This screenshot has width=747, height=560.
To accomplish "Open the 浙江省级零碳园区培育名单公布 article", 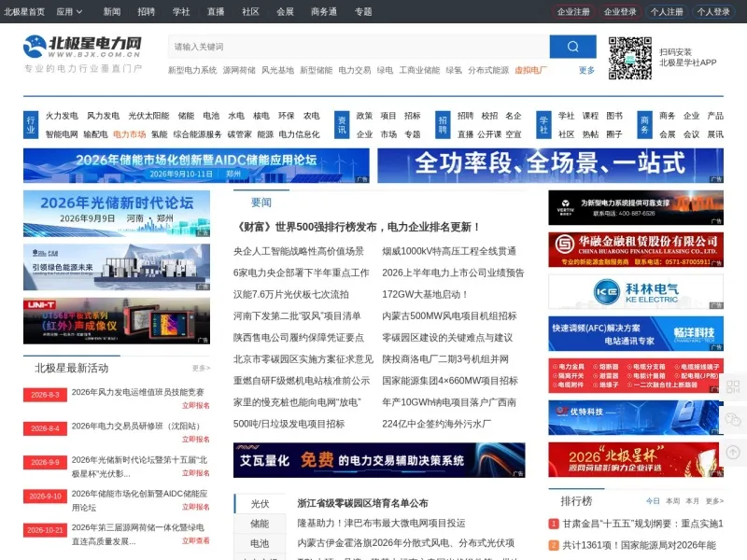I will click(x=362, y=503).
